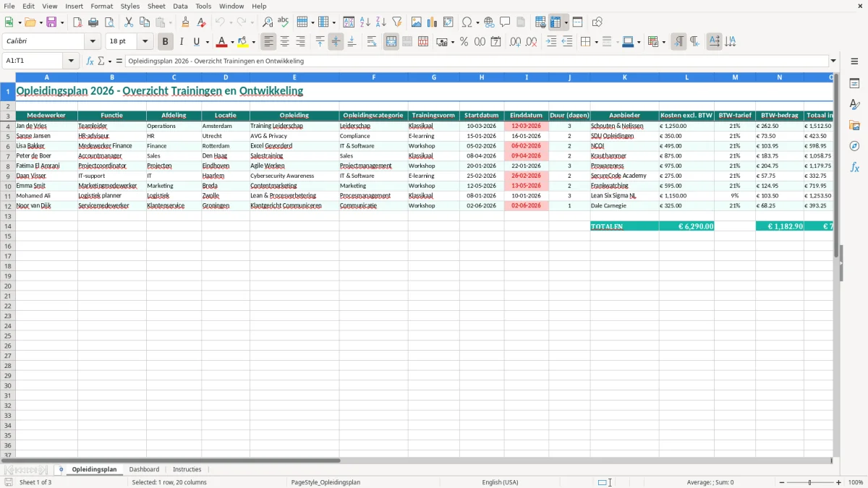
Task: Open the Open-file dropdown arrow
Action: tap(41, 23)
